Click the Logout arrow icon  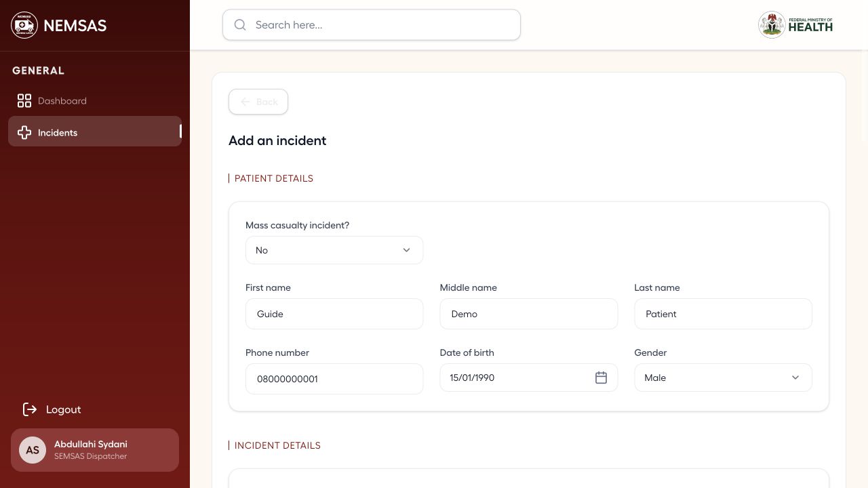[x=30, y=409]
